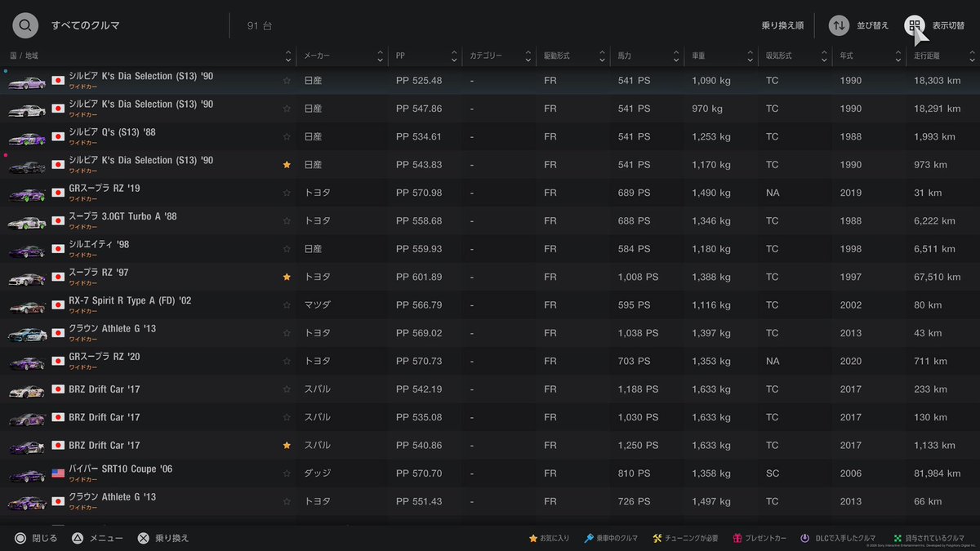Screen dimensions: 980x551
Task: Sort by the 車重 column header
Action: (720, 56)
